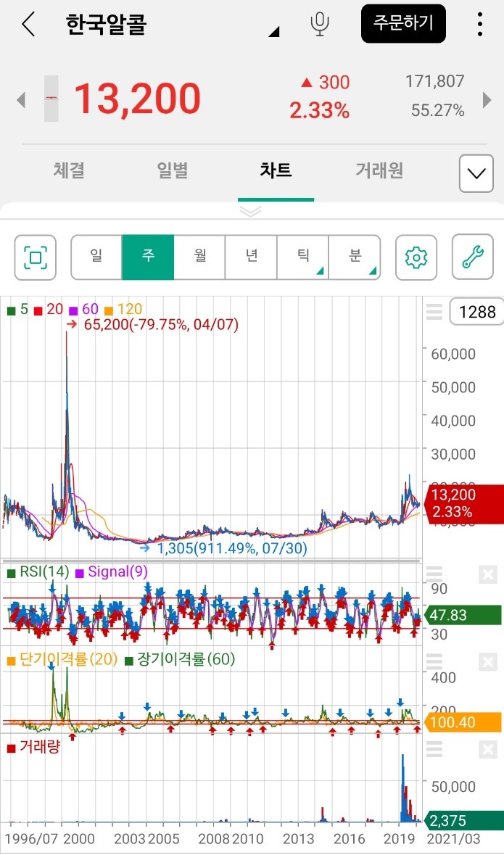
Task: Tap the volume figure 171,807
Action: pos(434,82)
